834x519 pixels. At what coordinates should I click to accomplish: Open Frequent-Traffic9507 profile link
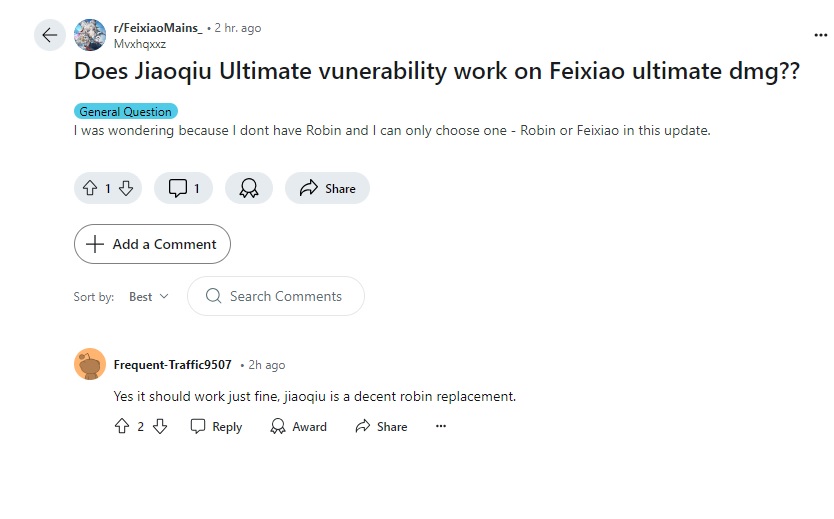(x=172, y=365)
